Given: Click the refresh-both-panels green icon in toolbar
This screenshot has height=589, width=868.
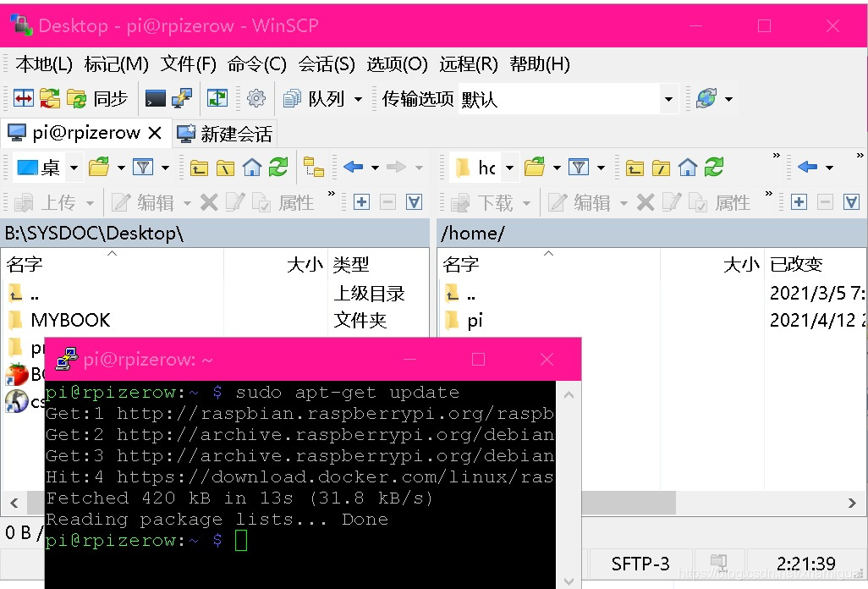Looking at the screenshot, I should click(x=217, y=98).
